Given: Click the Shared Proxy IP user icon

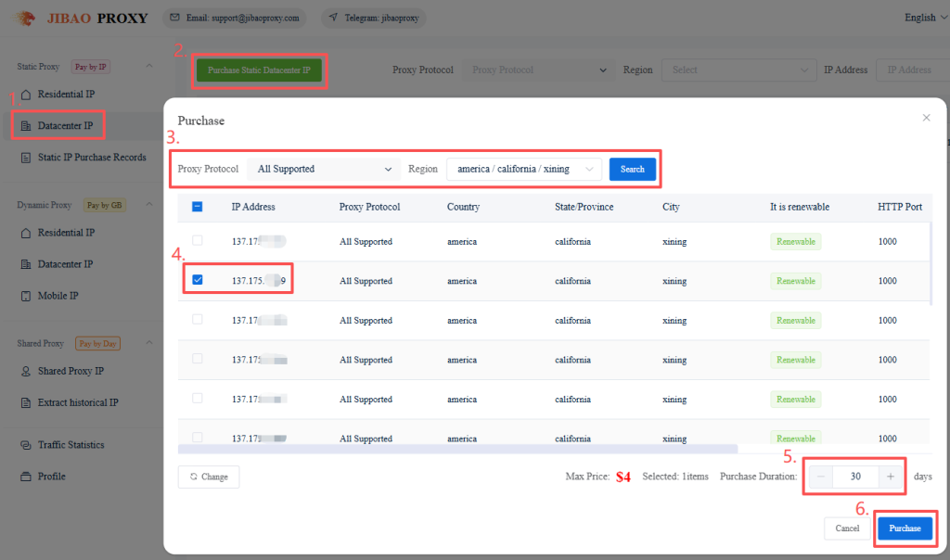Looking at the screenshot, I should coord(26,371).
